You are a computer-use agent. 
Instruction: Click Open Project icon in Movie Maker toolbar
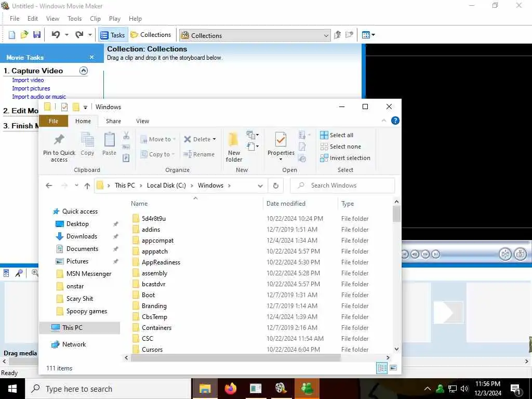pos(24,35)
